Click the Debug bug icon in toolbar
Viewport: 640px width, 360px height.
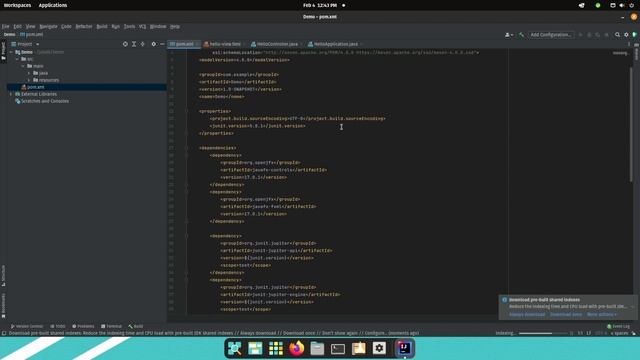589,35
